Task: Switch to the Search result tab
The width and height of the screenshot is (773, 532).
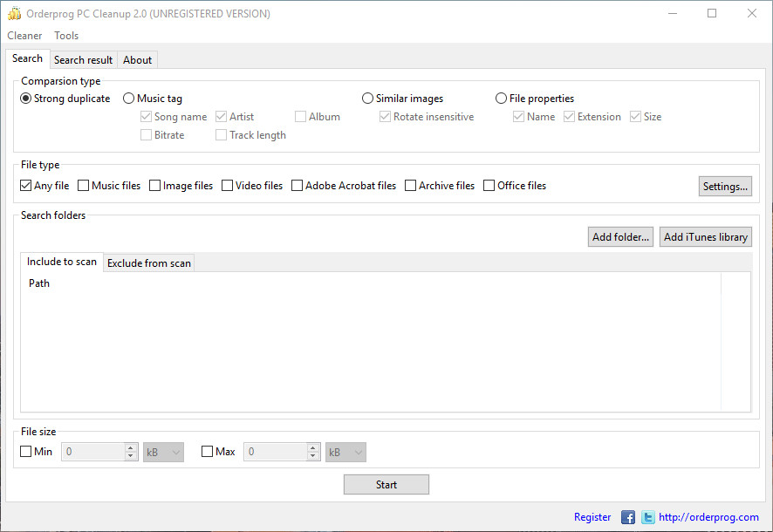Action: (83, 60)
